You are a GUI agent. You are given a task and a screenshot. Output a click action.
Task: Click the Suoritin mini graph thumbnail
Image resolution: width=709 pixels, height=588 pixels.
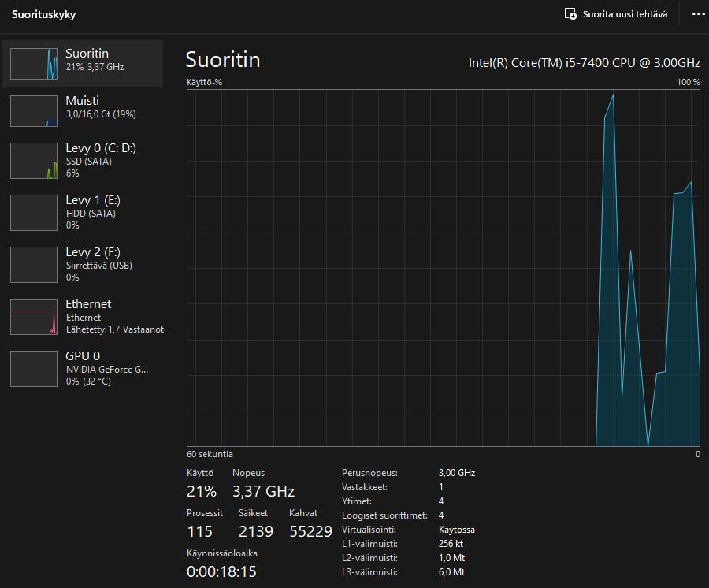tap(34, 64)
